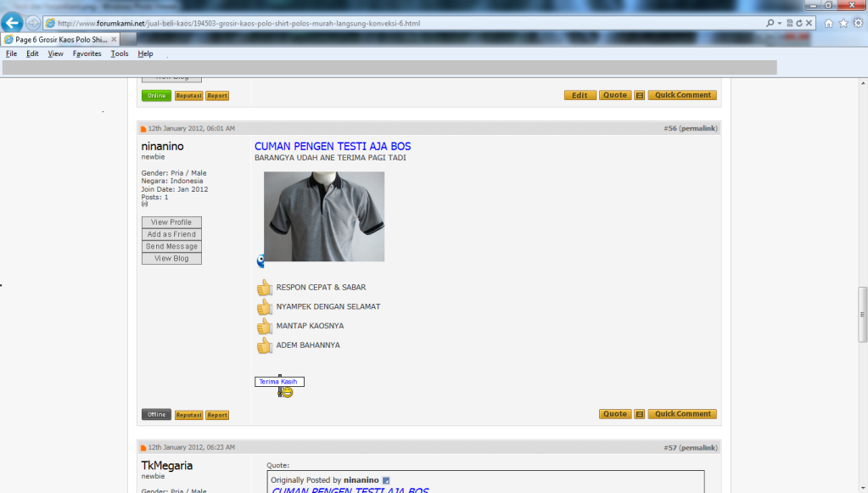Open a new blank tab
The image size is (868, 493).
[128, 39]
